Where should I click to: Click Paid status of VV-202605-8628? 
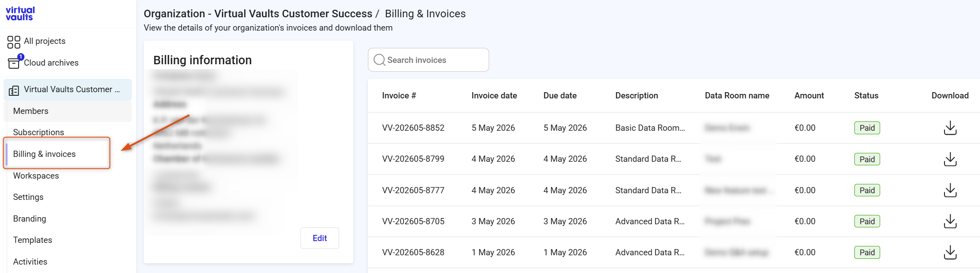867,252
